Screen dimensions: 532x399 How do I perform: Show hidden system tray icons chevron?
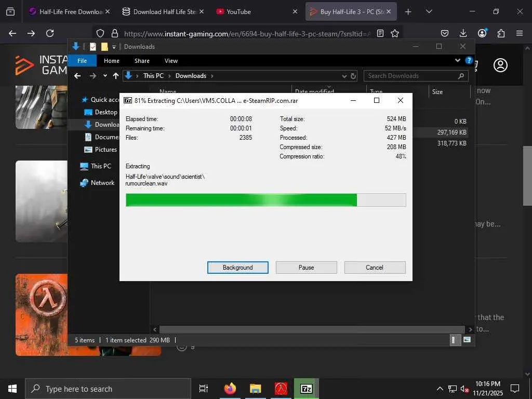(x=440, y=389)
